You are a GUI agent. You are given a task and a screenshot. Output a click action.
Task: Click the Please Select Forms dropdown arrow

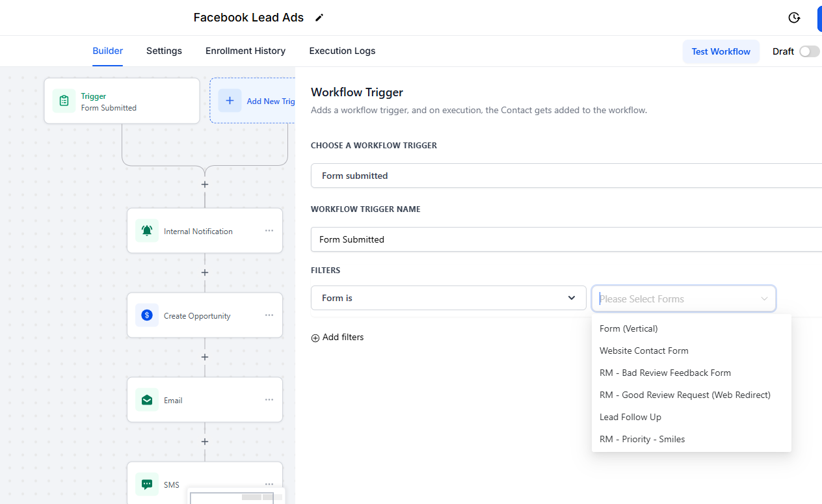tap(764, 298)
